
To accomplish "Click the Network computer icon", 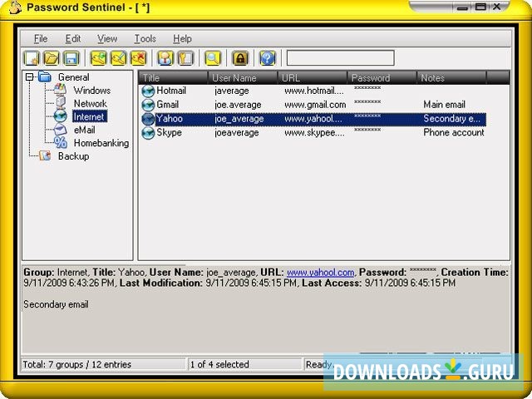I will point(60,103).
